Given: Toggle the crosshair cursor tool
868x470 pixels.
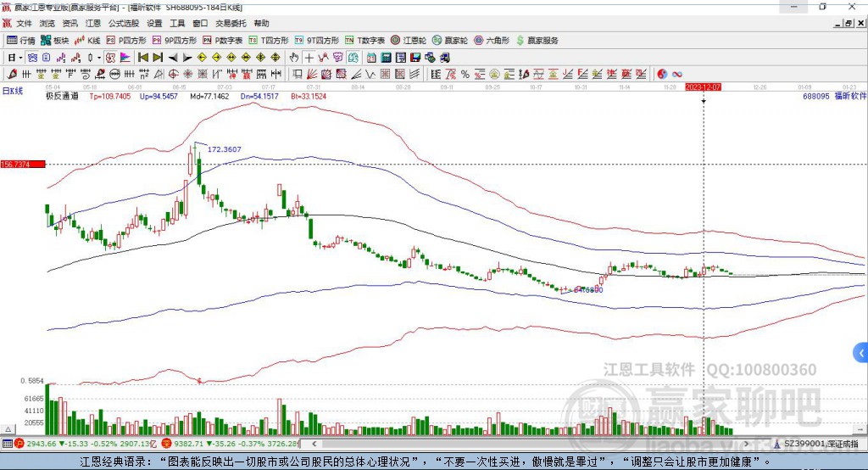Looking at the screenshot, I should pos(309,58).
